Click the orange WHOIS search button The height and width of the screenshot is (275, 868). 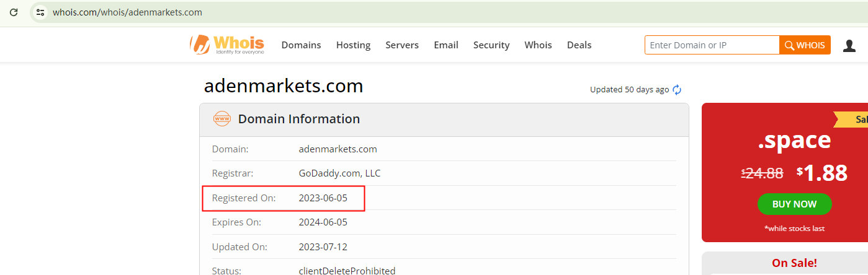[x=805, y=45]
